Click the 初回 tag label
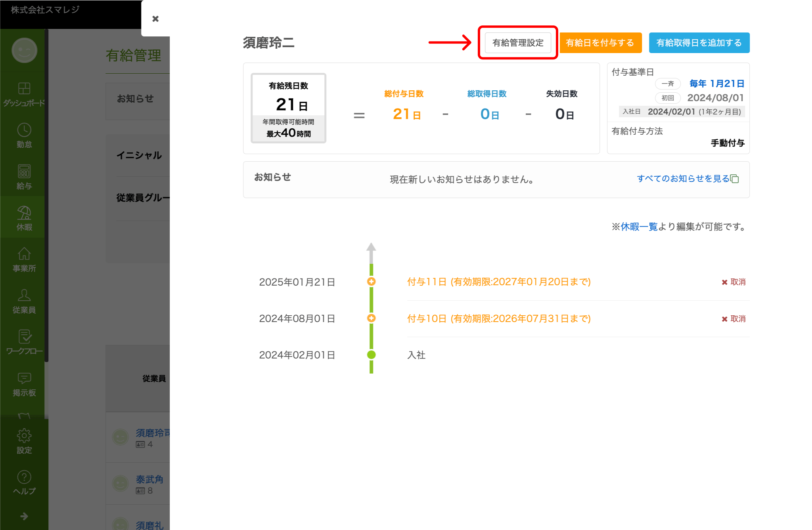 (x=668, y=98)
